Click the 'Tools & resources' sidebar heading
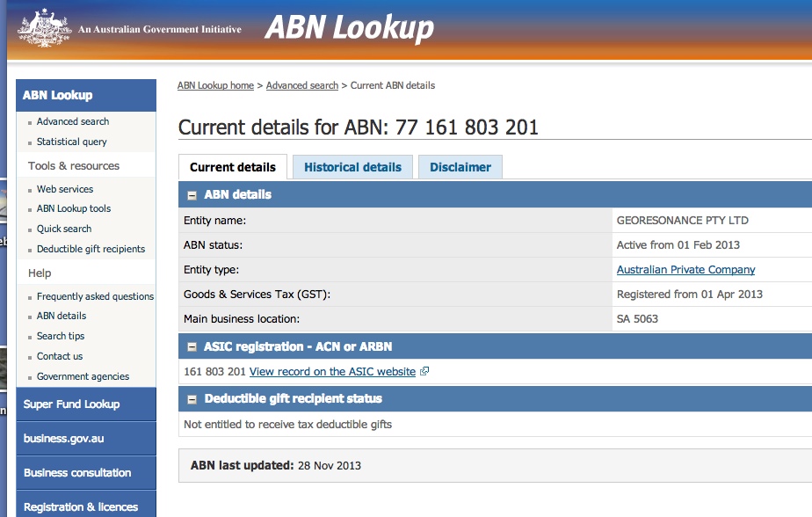 pos(74,166)
